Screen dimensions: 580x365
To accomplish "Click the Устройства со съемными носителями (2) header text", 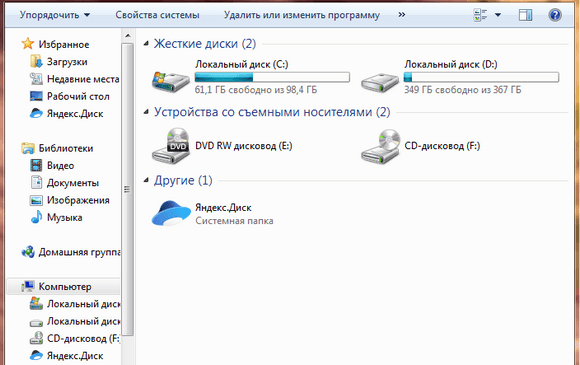I will click(272, 112).
